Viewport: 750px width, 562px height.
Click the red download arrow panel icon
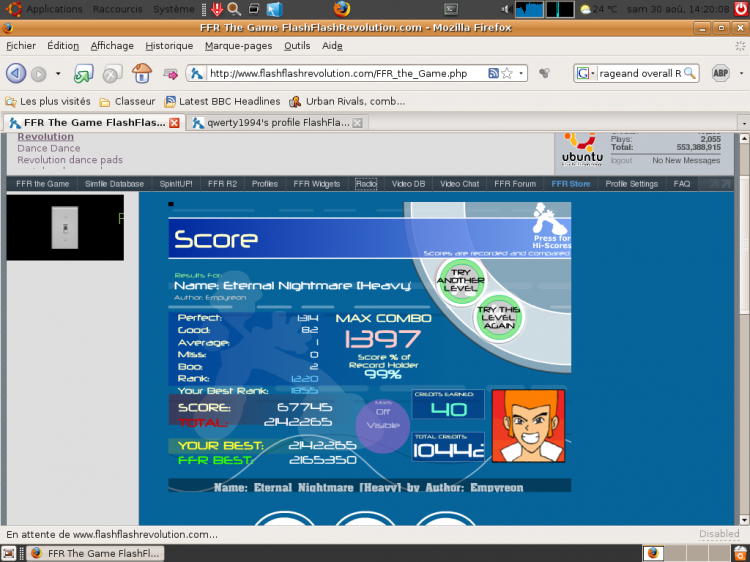pos(217,9)
